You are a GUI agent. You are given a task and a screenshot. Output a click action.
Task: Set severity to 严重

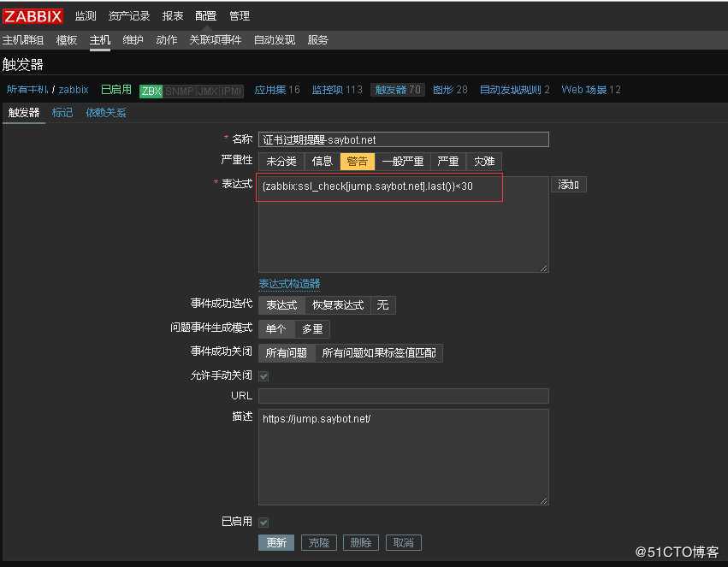(448, 162)
